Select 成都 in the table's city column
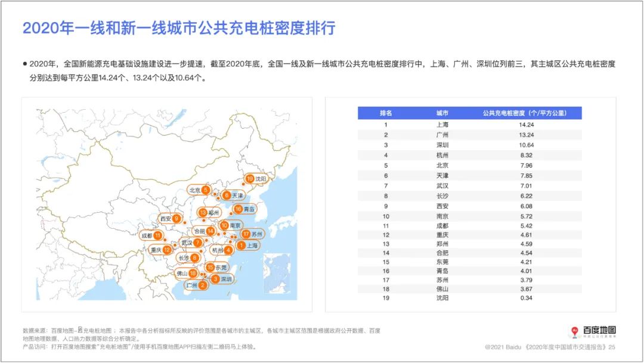Image resolution: width=644 pixels, height=363 pixels. tap(442, 226)
